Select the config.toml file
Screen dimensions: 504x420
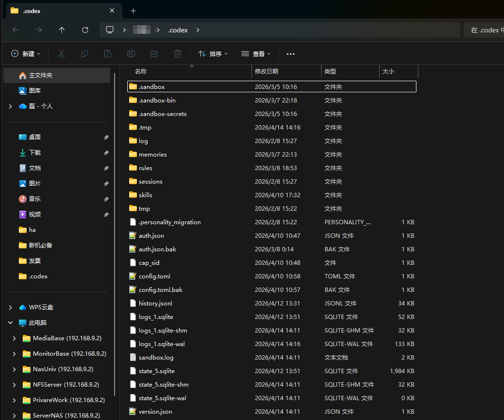[272, 276]
